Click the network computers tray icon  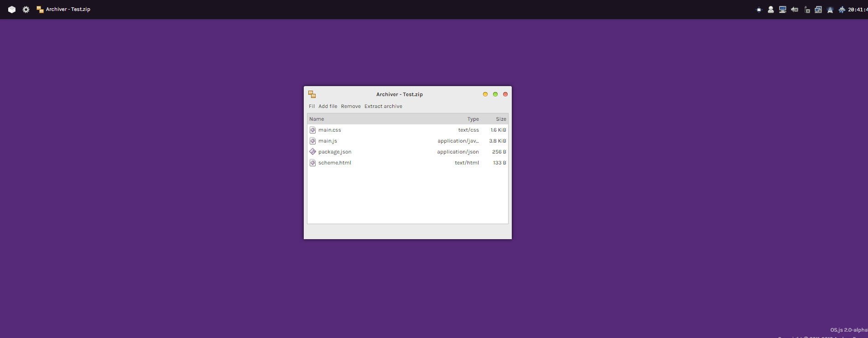818,10
